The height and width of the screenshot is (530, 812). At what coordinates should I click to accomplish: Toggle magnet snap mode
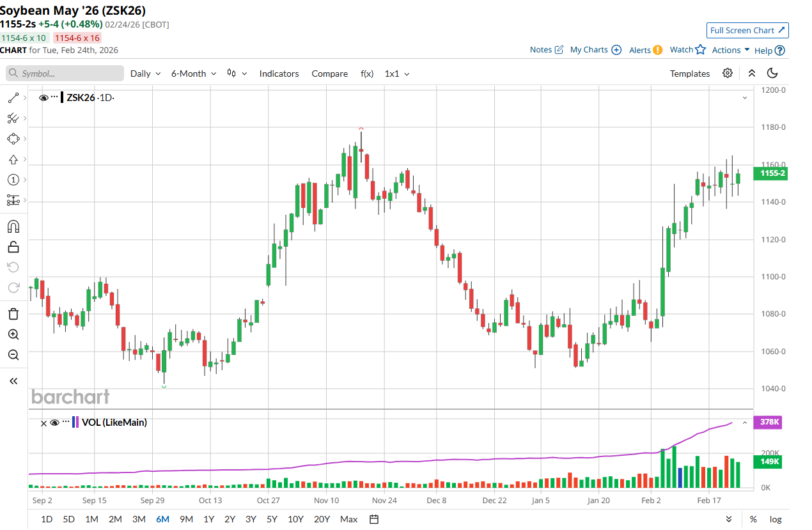point(13,226)
